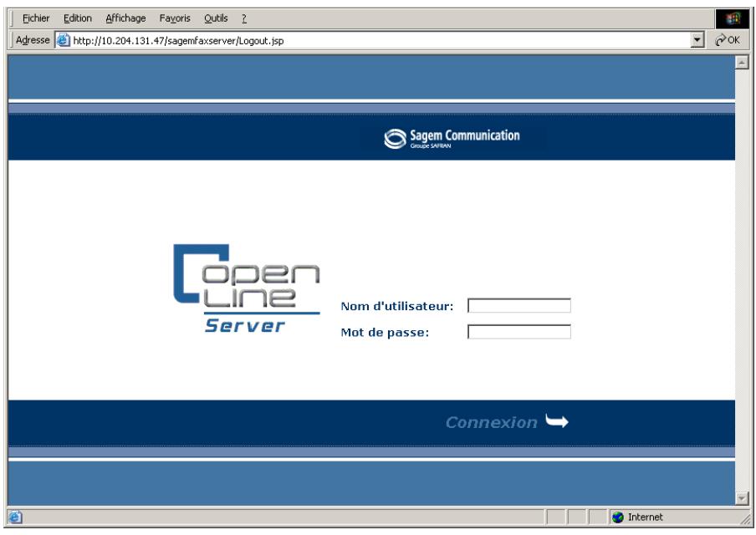Image resolution: width=756 pixels, height=535 pixels.
Task: Open the Favoris menu
Action: click(x=175, y=18)
